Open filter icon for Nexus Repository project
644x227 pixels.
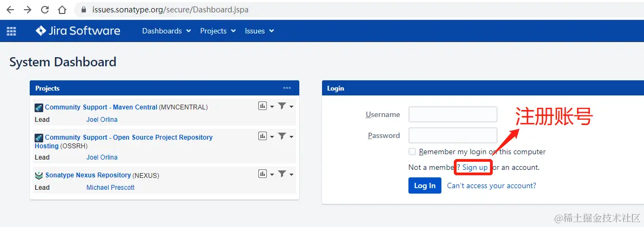pos(282,174)
